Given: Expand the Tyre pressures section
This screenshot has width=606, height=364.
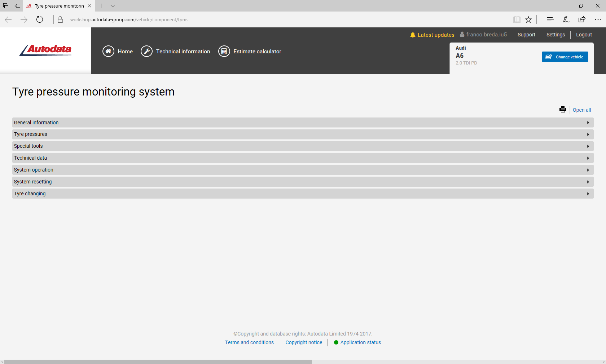Looking at the screenshot, I should point(303,134).
